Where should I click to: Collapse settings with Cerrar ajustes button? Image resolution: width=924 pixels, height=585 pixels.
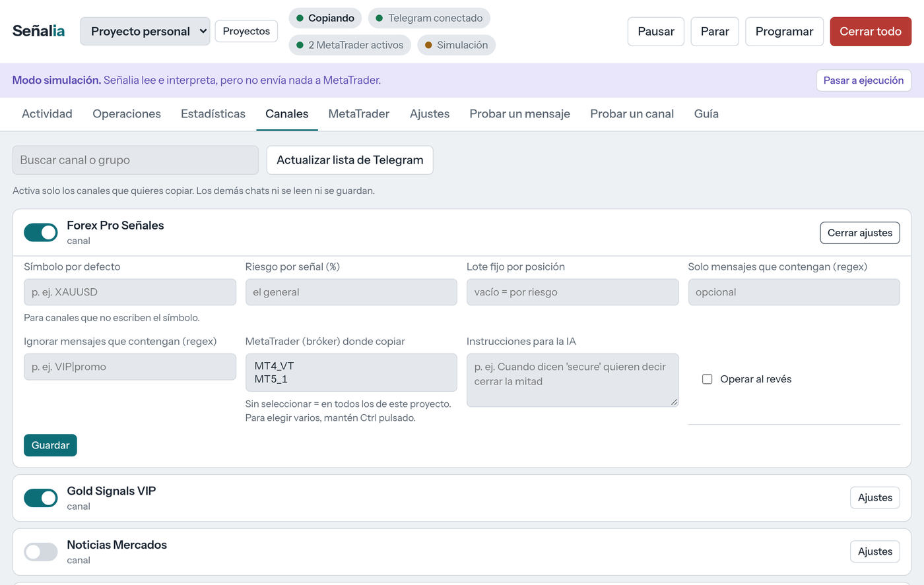[x=860, y=233]
